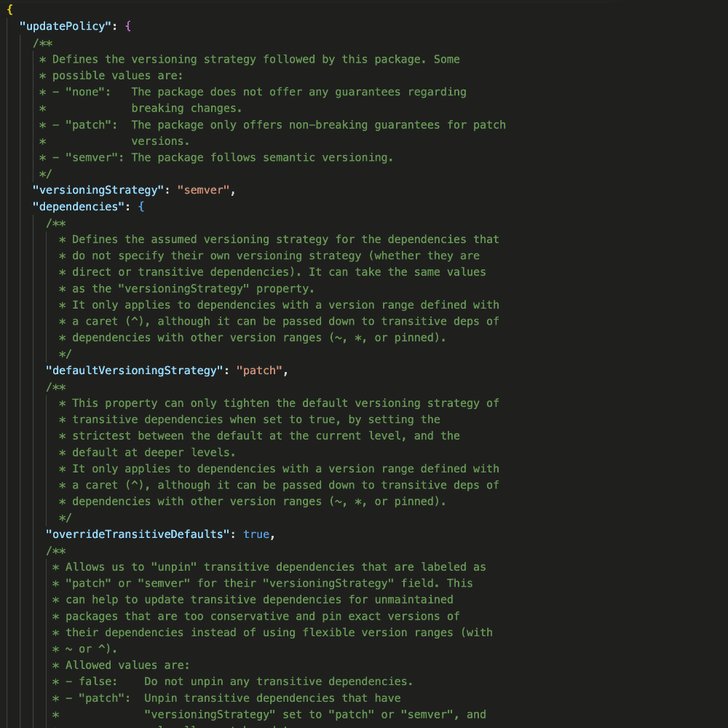Click the "updatePolicy" property key
728x728 pixels.
pos(65,26)
